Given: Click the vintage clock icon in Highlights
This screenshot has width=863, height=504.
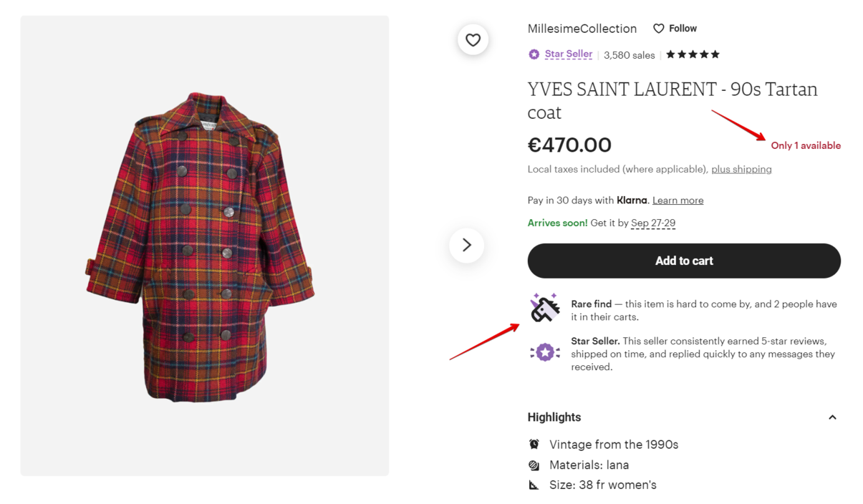Looking at the screenshot, I should (534, 444).
